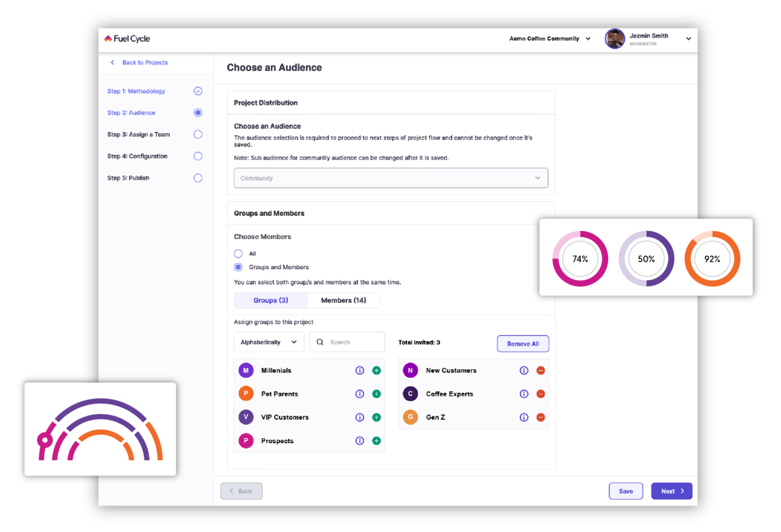Open Acme Coffee Community switcher
The image size is (781, 532).
(550, 39)
